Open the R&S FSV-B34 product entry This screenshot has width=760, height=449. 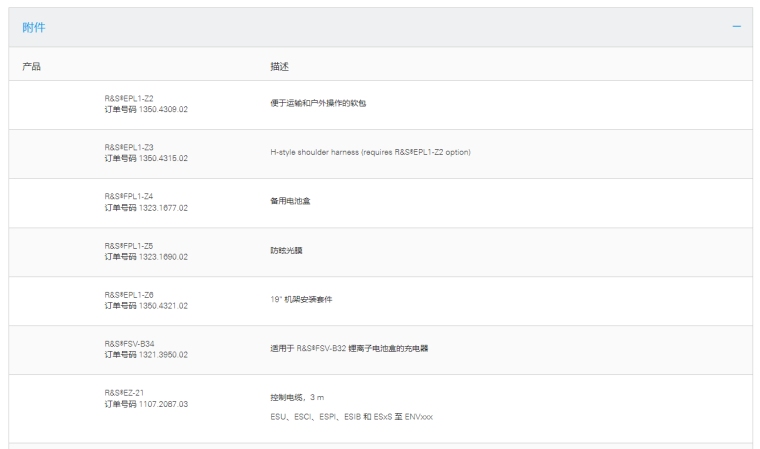point(130,344)
